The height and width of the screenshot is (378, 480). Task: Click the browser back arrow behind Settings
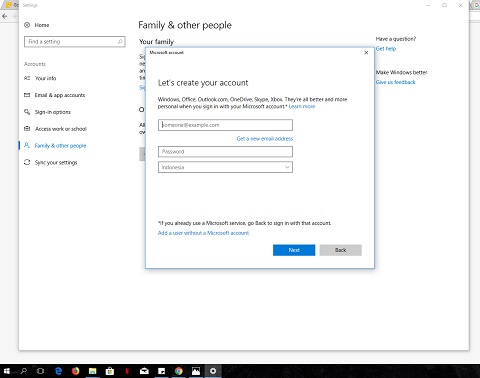click(5, 16)
